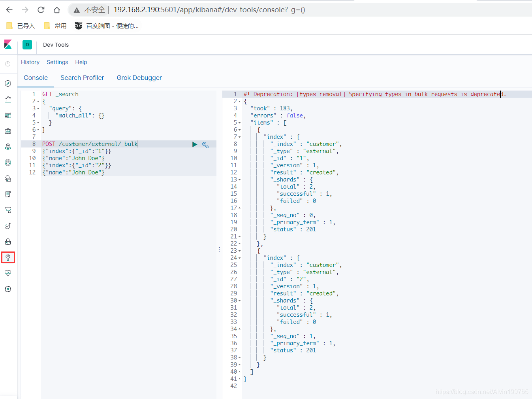532x399 pixels.
Task: Open the Dev Tools wrench icon
Action: 8,257
